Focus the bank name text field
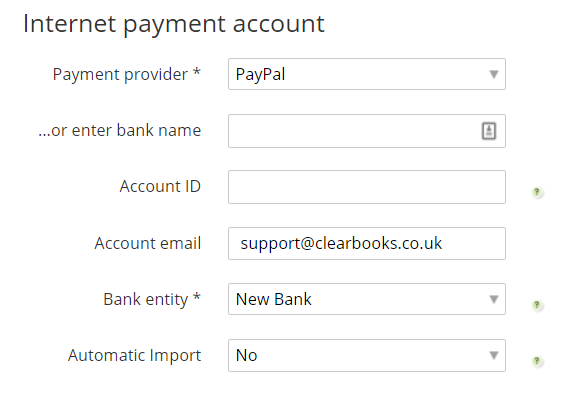587x395 pixels. 367,131
